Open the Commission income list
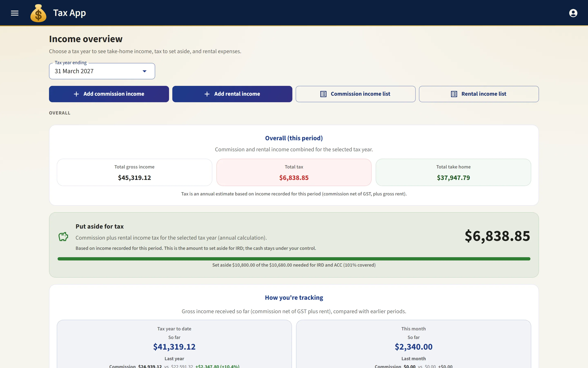The height and width of the screenshot is (368, 588). (355, 94)
